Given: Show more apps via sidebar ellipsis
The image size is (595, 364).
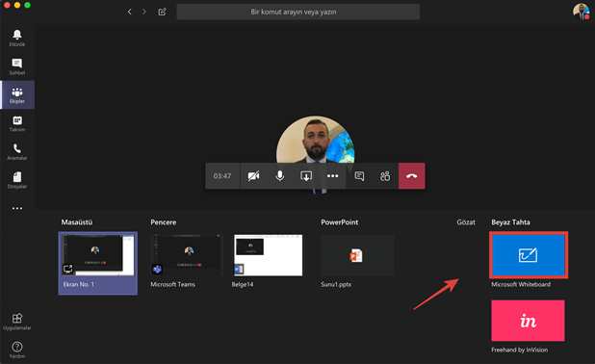Looking at the screenshot, I should pos(17,208).
